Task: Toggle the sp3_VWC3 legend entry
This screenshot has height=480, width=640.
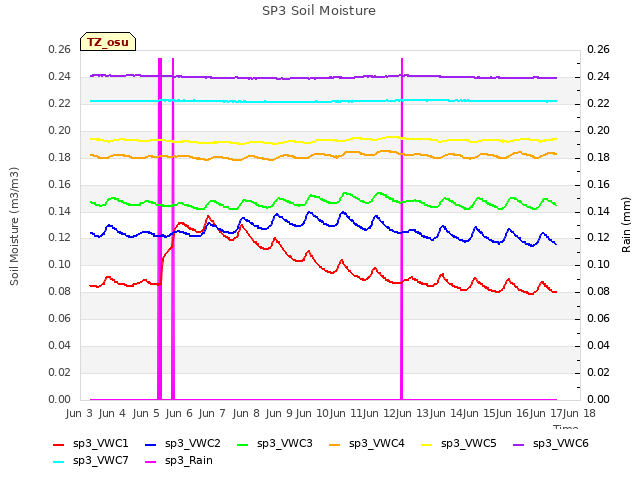Action: (275, 443)
